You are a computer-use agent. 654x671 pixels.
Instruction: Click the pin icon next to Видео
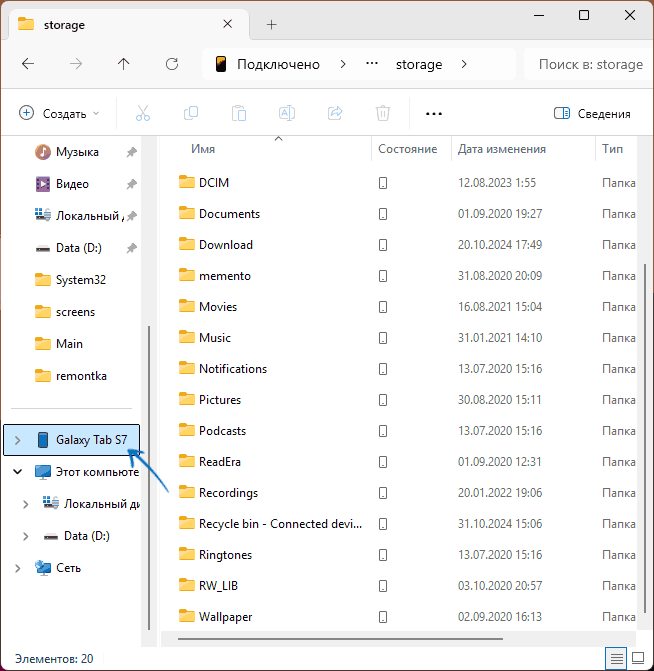click(131, 184)
